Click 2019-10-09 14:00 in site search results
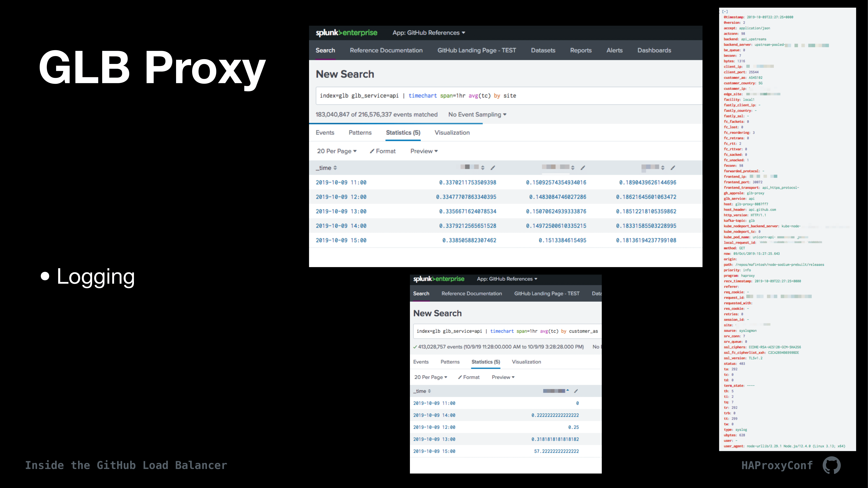The image size is (868, 488). click(x=341, y=226)
